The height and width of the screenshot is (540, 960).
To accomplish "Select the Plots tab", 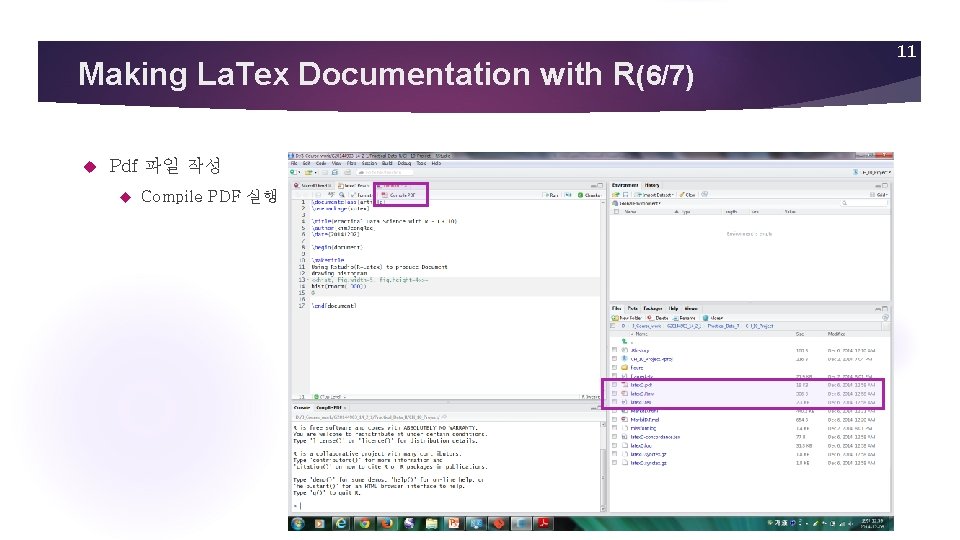I will tap(632, 309).
